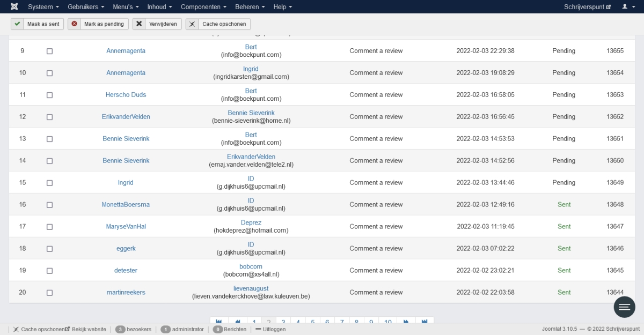Tick checkbox for row 9 Annemagenta
This screenshot has width=644, height=335.
click(49, 51)
